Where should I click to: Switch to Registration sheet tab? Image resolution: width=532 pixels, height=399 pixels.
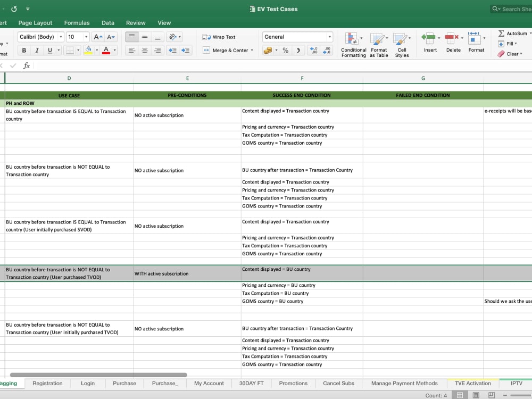47,383
